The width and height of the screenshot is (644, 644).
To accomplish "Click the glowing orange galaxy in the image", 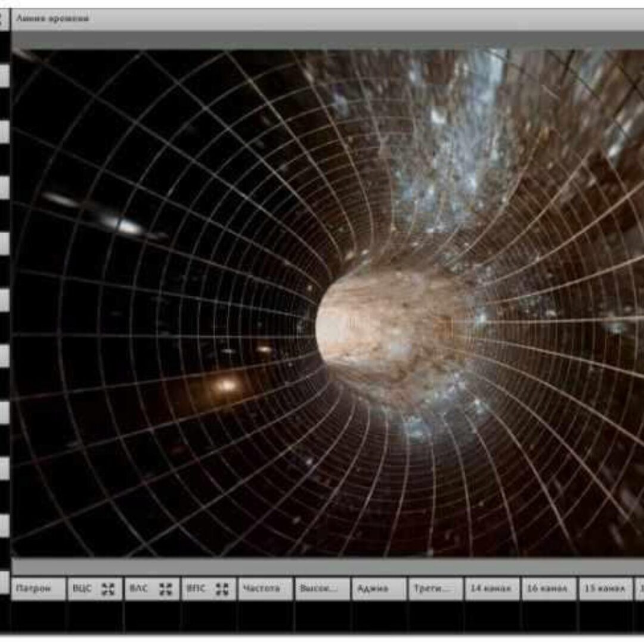I will 227,386.
